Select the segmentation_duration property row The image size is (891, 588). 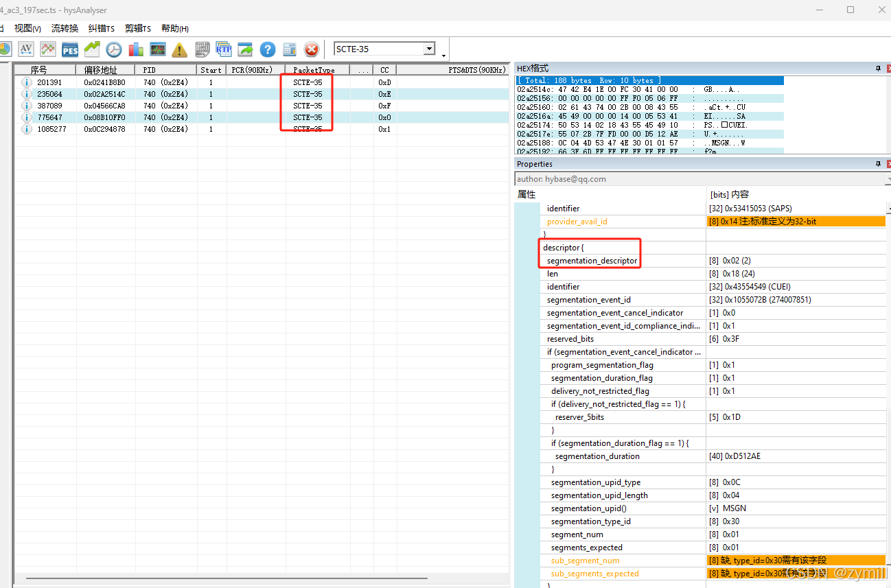pyautogui.click(x=713, y=456)
